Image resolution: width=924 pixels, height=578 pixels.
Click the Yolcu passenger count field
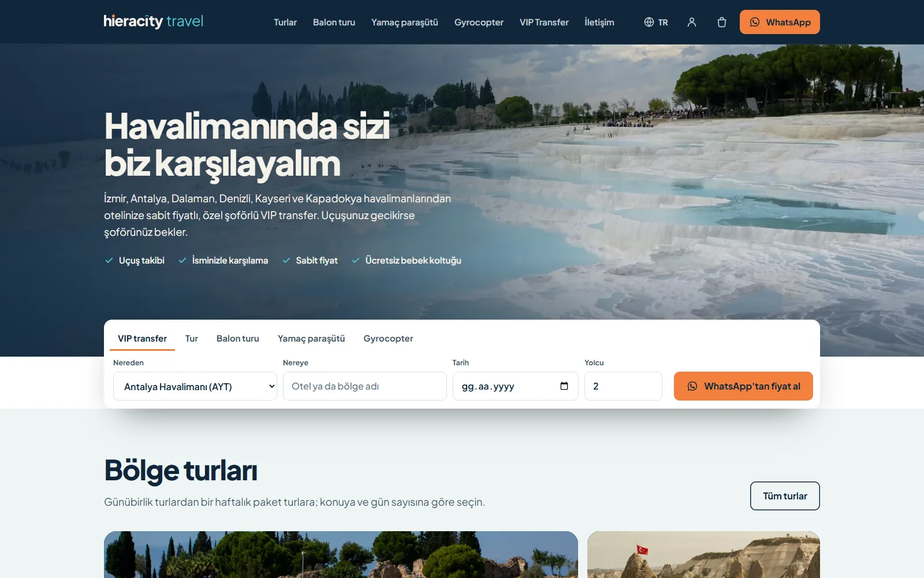tap(623, 386)
